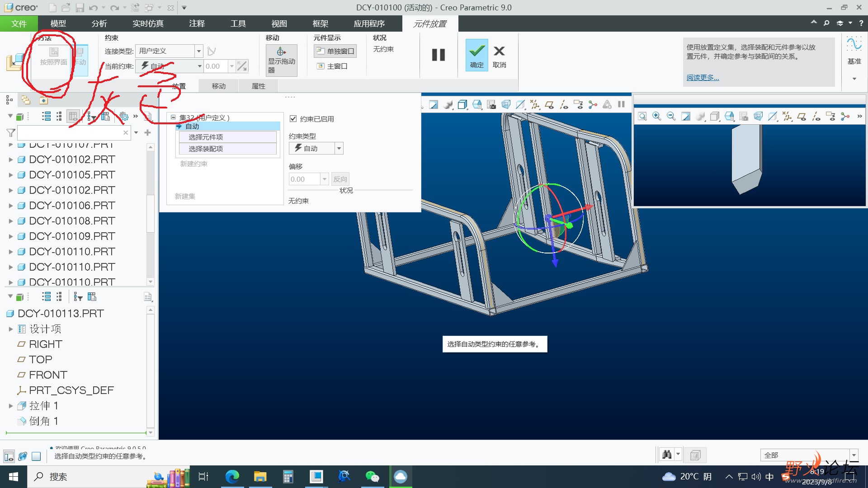
Task: Click the Undo arrow icon
Action: [93, 8]
